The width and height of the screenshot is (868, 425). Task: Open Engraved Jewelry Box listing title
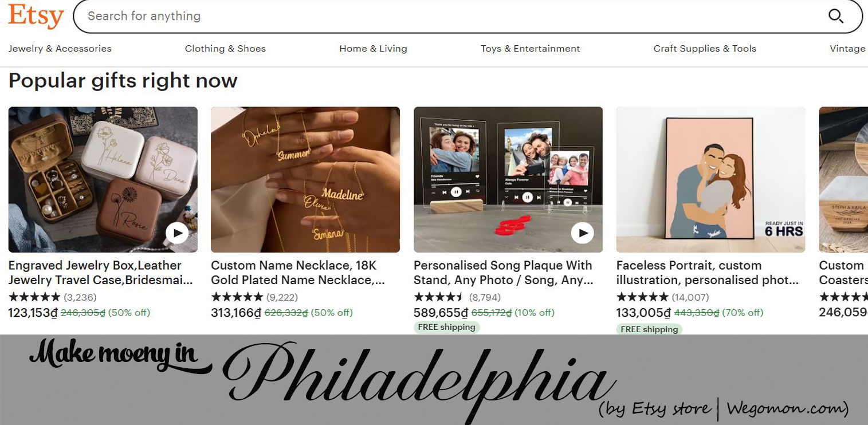pyautogui.click(x=101, y=273)
